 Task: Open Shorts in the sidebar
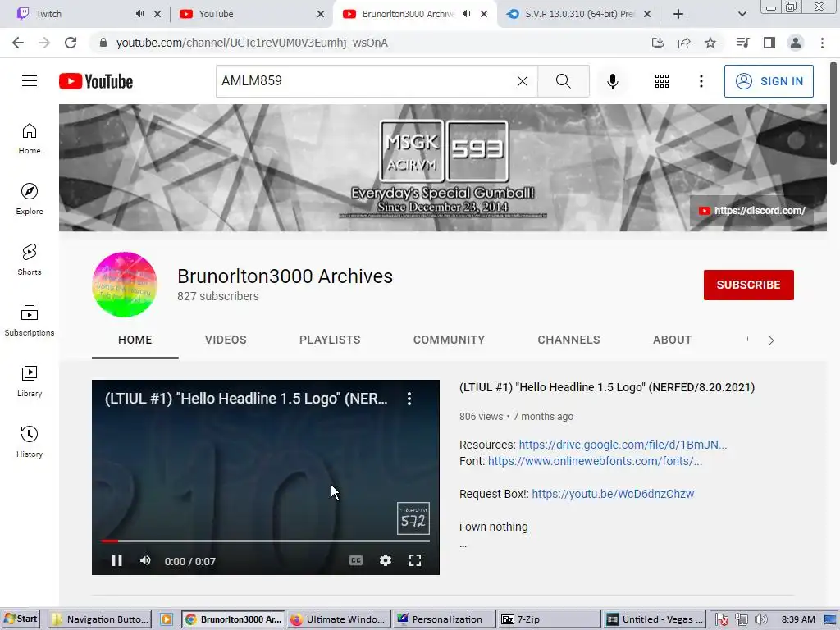(30, 259)
